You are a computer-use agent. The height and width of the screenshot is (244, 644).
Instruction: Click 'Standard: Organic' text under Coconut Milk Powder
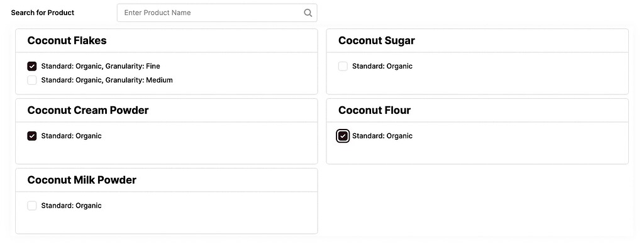[72, 206]
